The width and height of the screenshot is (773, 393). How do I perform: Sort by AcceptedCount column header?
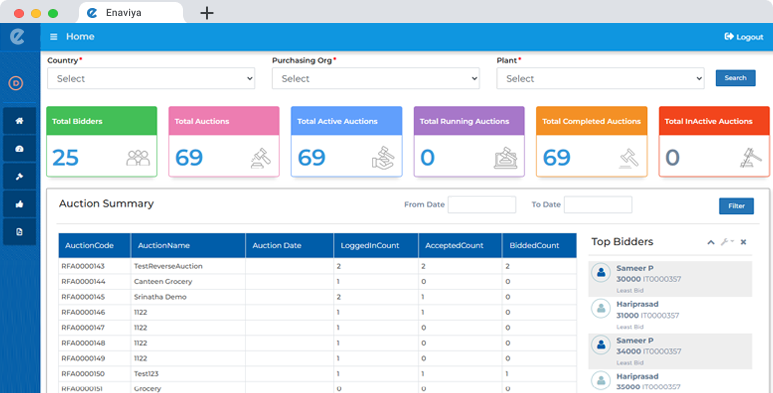(x=460, y=246)
